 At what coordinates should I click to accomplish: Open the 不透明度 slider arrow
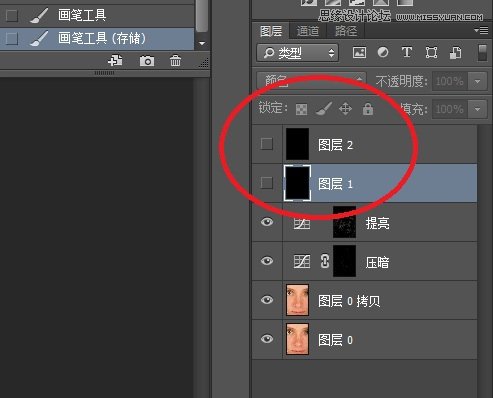[478, 81]
